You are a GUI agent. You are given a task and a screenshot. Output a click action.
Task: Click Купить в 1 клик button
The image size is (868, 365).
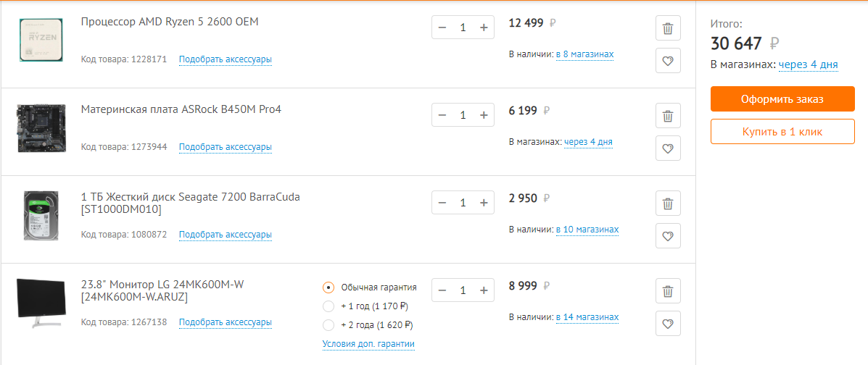coord(782,132)
